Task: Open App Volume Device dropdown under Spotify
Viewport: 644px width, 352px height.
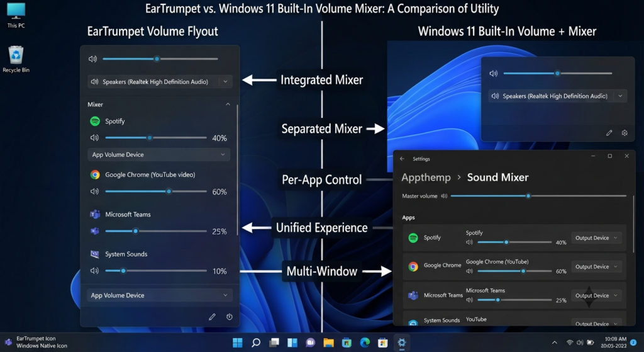Action: click(x=158, y=155)
